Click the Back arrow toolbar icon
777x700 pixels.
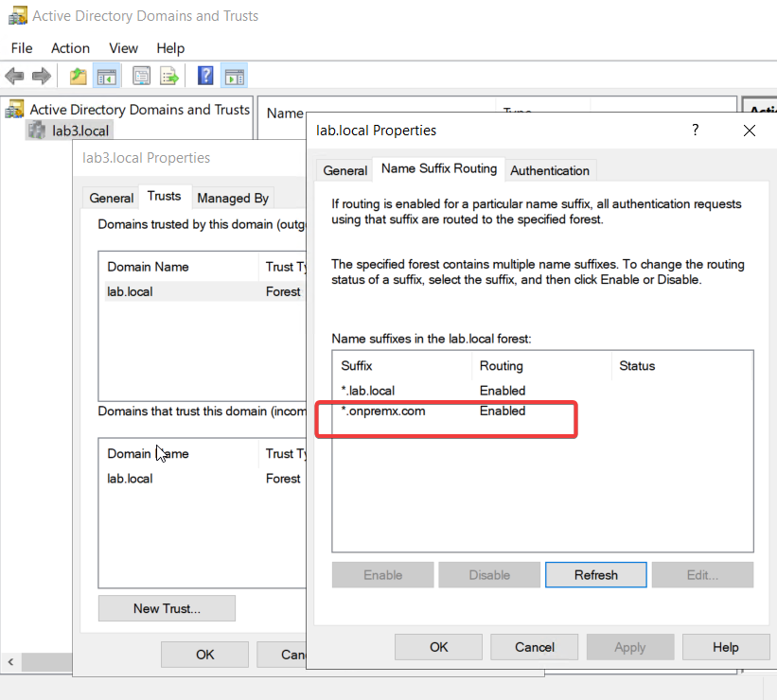tap(14, 77)
